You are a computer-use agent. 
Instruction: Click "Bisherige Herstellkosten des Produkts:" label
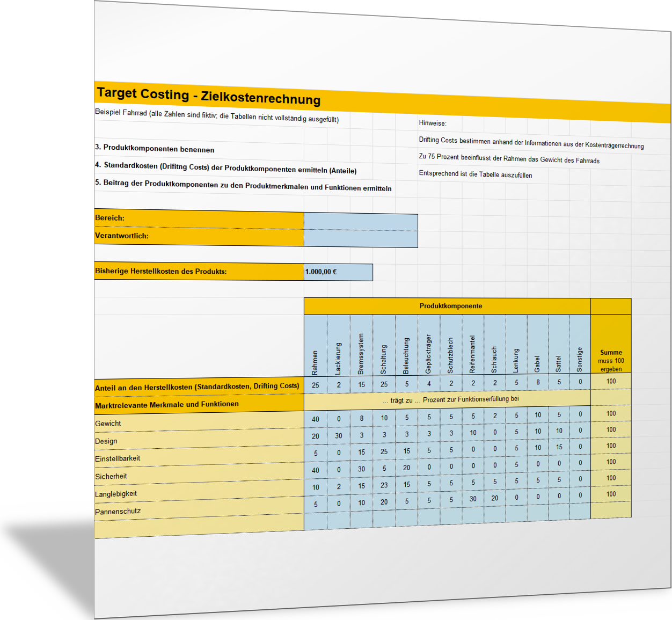[x=199, y=272]
